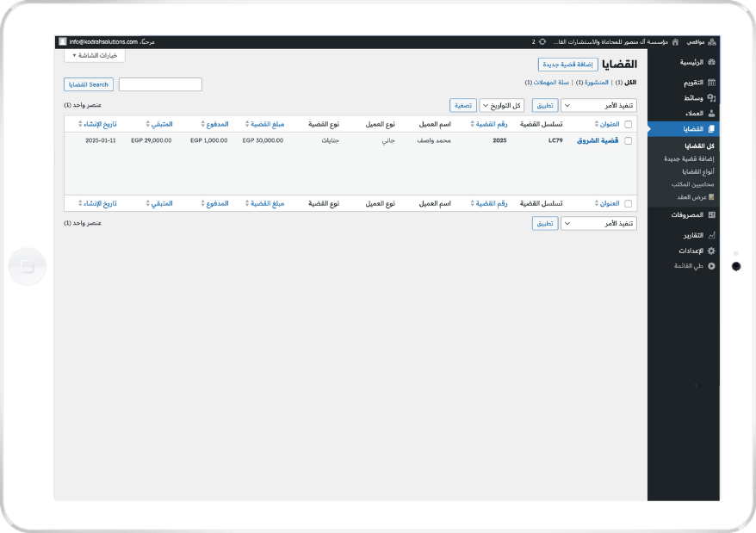
Task: Click the محمد واصف client name cell
Action: click(434, 140)
